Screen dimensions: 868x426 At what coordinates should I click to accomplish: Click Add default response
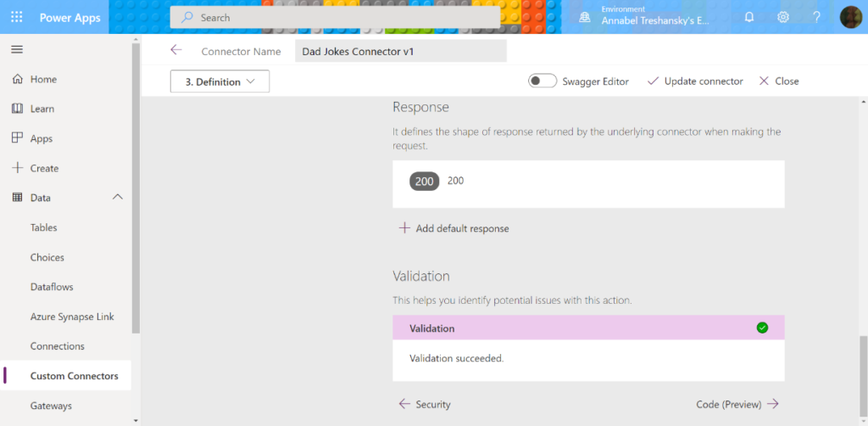coord(454,228)
